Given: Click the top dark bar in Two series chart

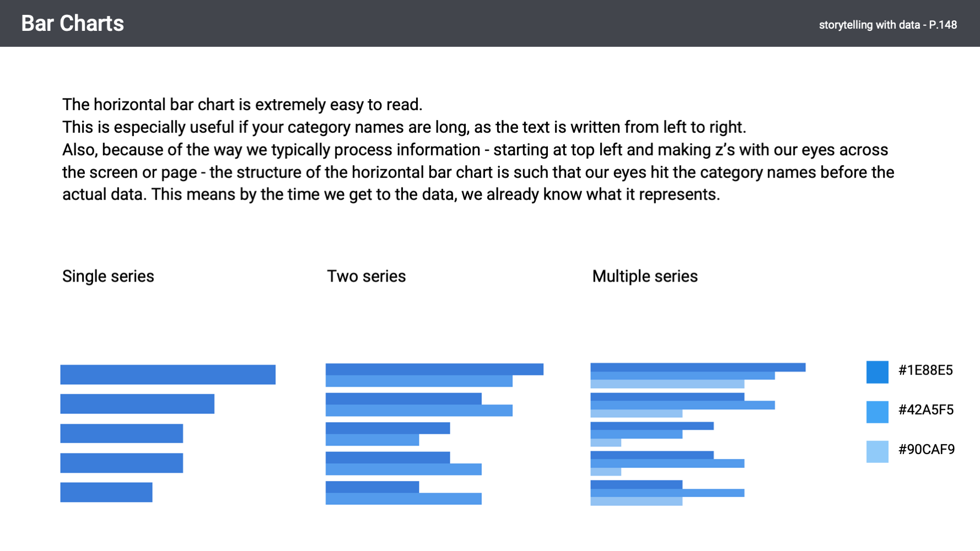Looking at the screenshot, I should click(x=434, y=369).
